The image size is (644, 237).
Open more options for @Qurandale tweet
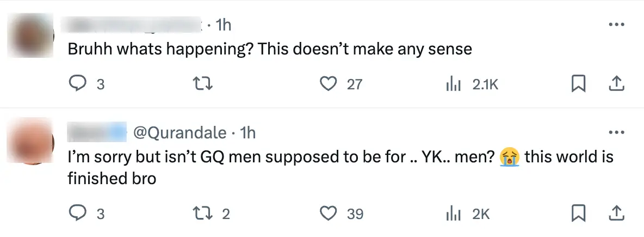coord(615,132)
